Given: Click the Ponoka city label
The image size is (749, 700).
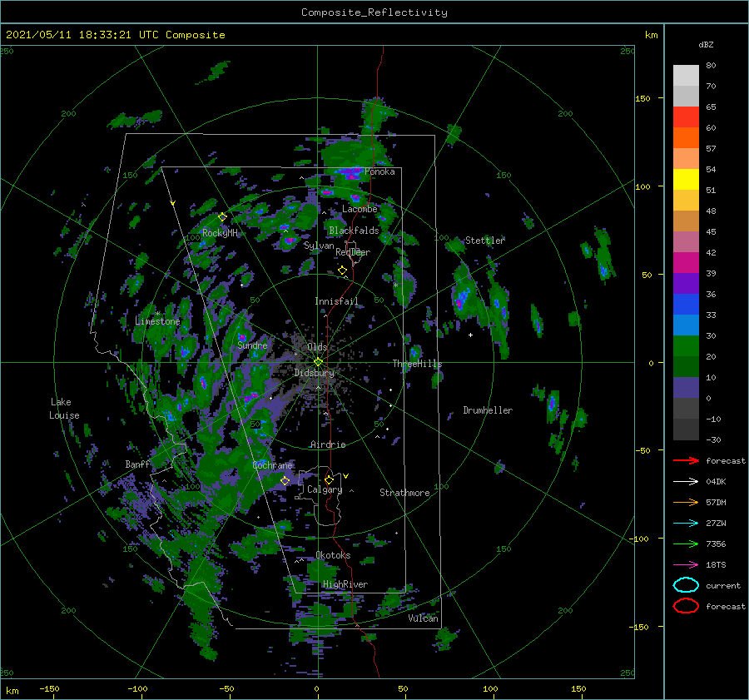Looking at the screenshot, I should (x=379, y=171).
